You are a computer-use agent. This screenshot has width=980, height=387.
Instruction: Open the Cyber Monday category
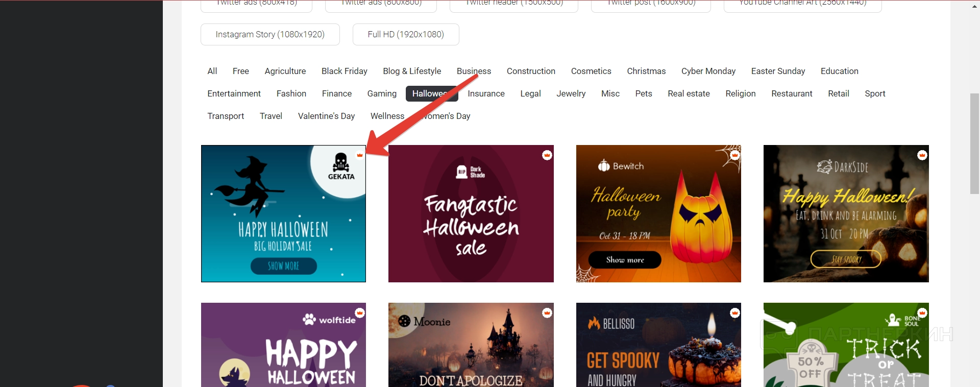pyautogui.click(x=708, y=71)
